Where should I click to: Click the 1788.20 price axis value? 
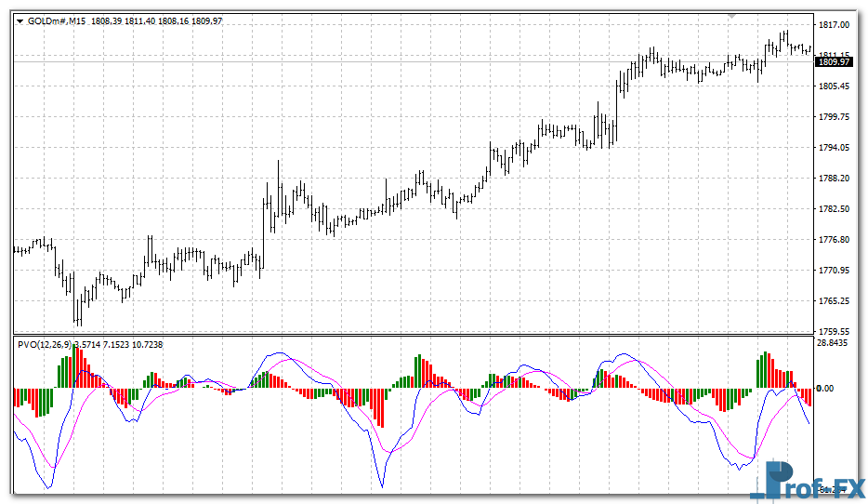[833, 179]
